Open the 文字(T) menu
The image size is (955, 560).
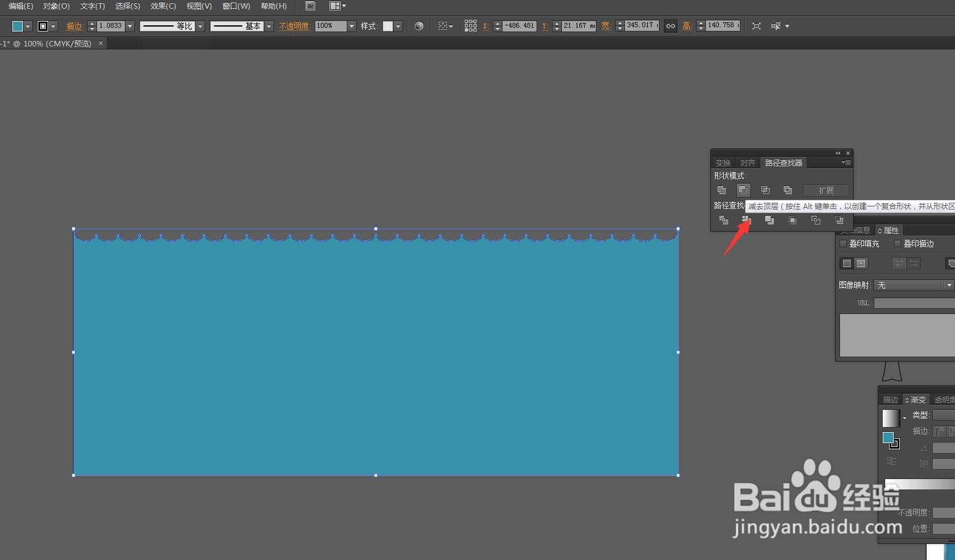point(92,6)
